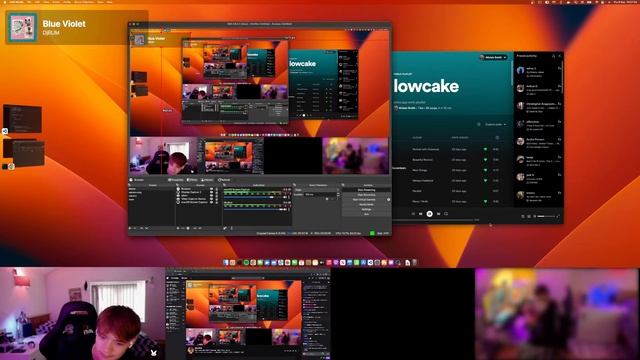The image size is (640, 360).
Task: Click Refresh in OBS source toolbar
Action: point(224,180)
